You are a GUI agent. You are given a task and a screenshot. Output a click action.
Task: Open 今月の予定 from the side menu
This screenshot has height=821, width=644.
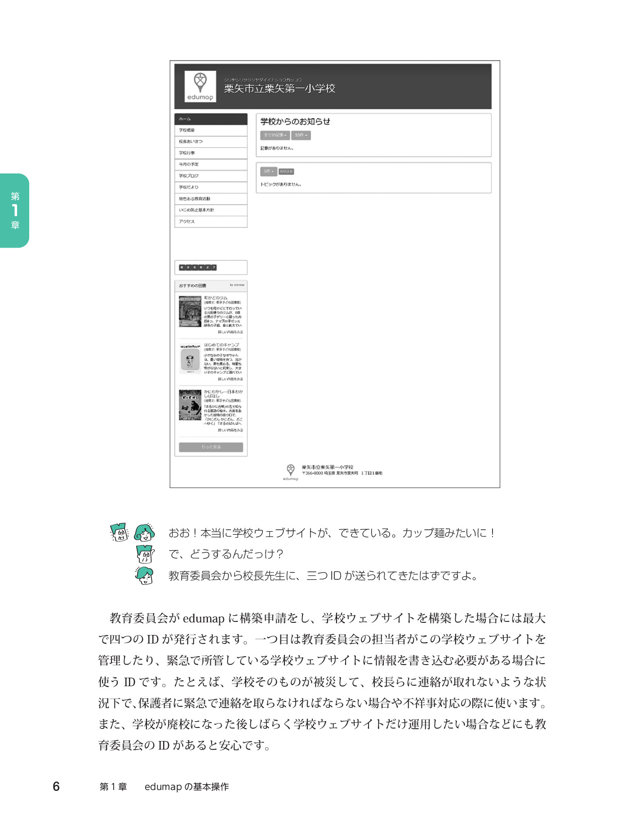pyautogui.click(x=211, y=164)
